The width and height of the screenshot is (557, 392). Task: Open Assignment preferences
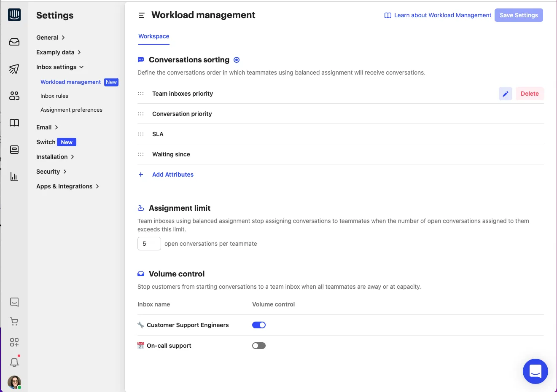(71, 110)
